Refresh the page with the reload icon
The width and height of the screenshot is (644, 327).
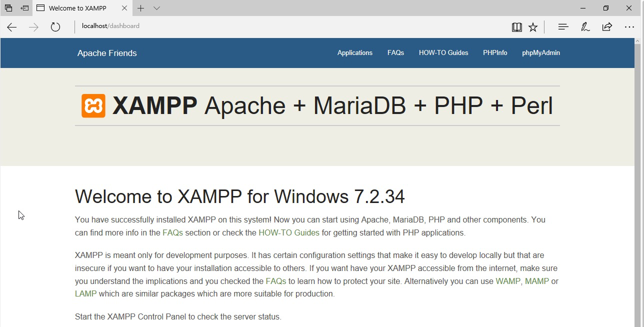tap(55, 27)
